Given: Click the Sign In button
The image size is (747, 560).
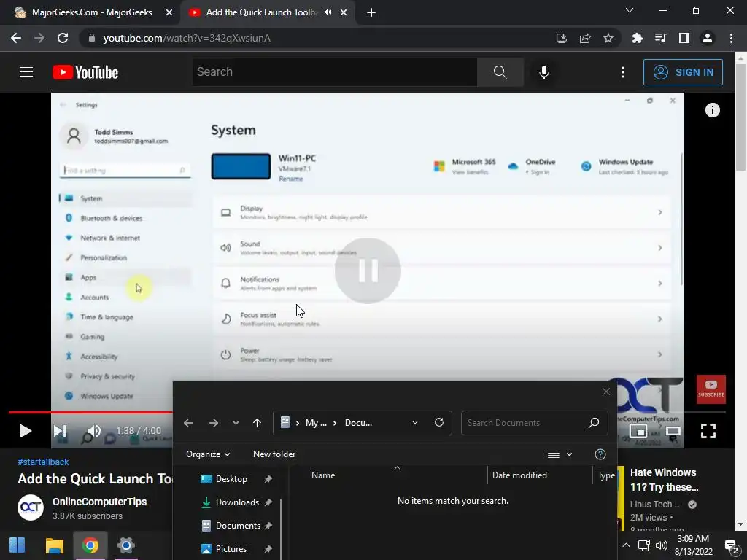Looking at the screenshot, I should point(683,72).
